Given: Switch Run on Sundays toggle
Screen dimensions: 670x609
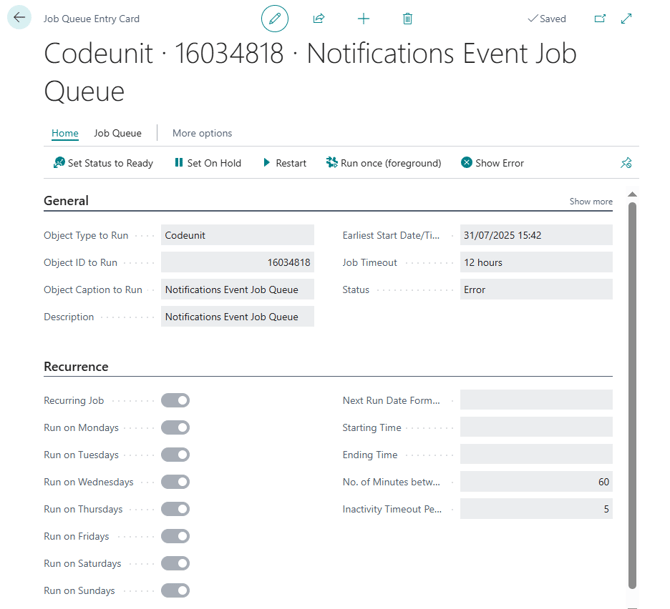Looking at the screenshot, I should [175, 590].
